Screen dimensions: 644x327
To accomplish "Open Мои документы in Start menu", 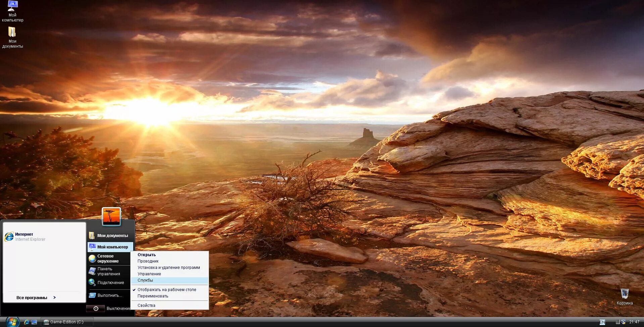I will (x=110, y=235).
